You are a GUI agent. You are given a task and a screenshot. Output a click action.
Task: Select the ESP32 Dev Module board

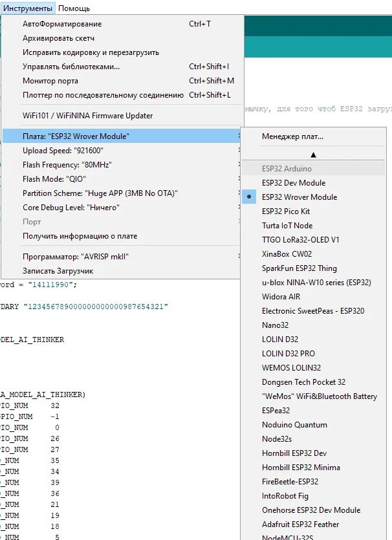point(314,183)
